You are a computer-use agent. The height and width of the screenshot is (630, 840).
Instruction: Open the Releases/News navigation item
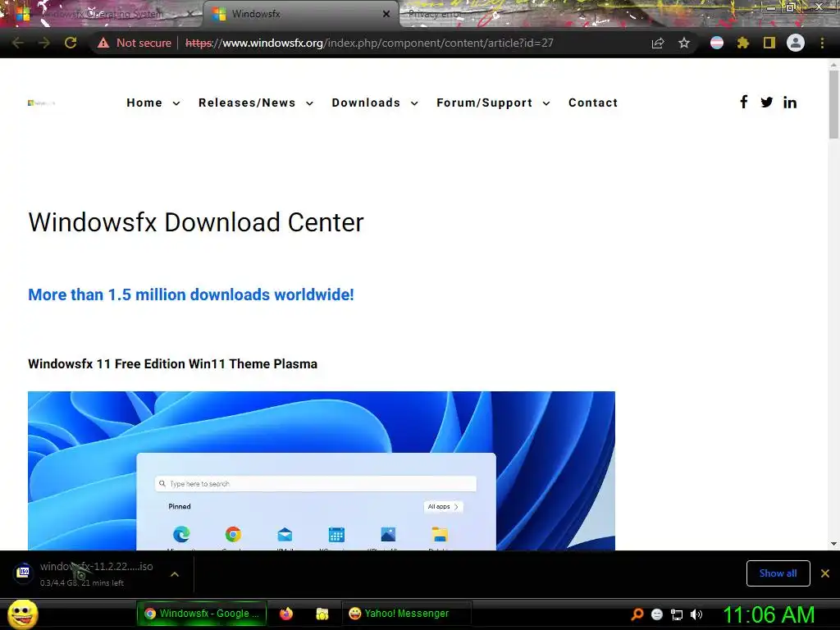tap(246, 103)
